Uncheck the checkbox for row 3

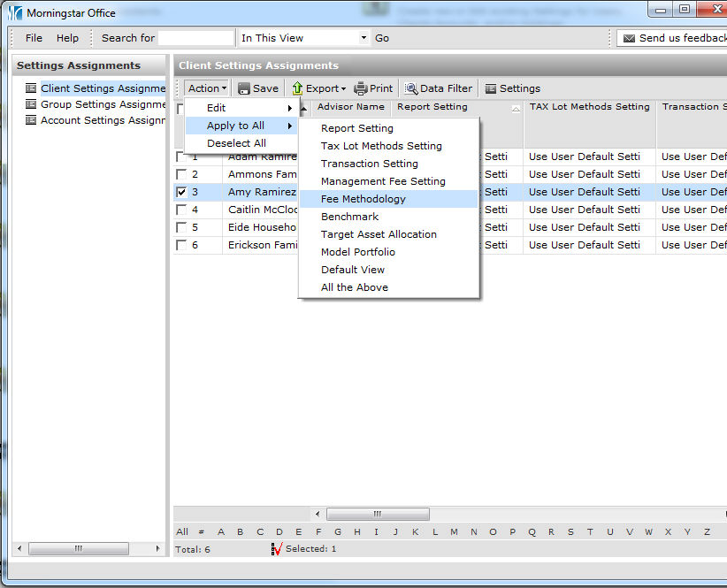pos(181,192)
